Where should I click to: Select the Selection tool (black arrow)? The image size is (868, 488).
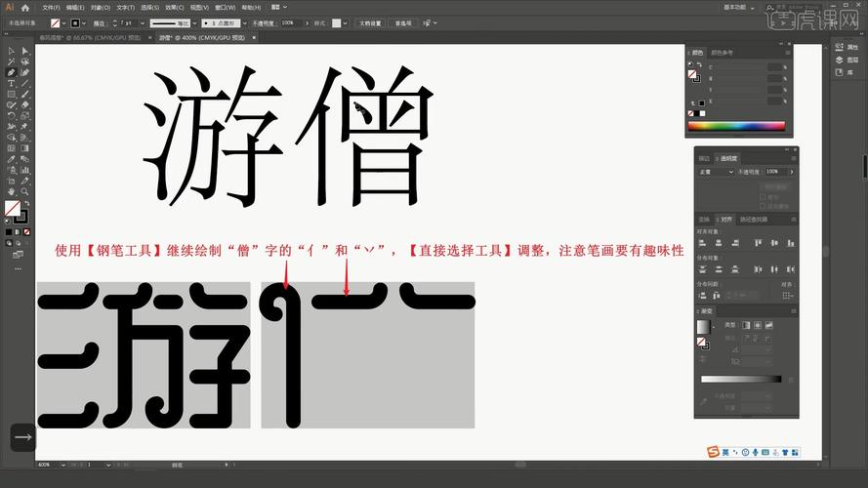[x=11, y=51]
